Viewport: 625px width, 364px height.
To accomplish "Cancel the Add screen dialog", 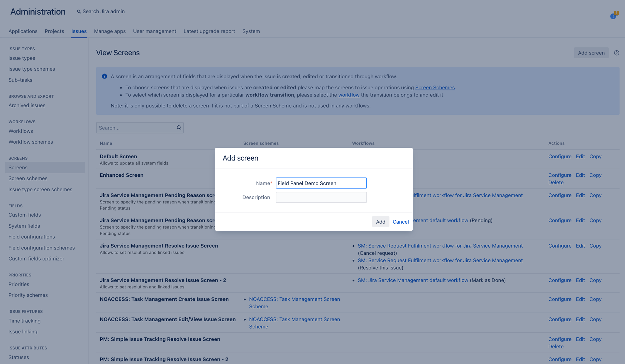I will point(401,222).
